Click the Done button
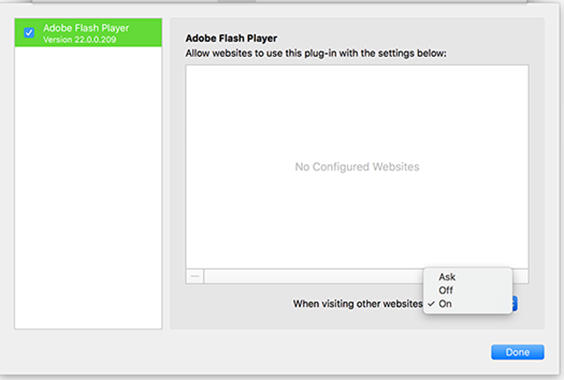This screenshot has height=380, width=564. 518,352
